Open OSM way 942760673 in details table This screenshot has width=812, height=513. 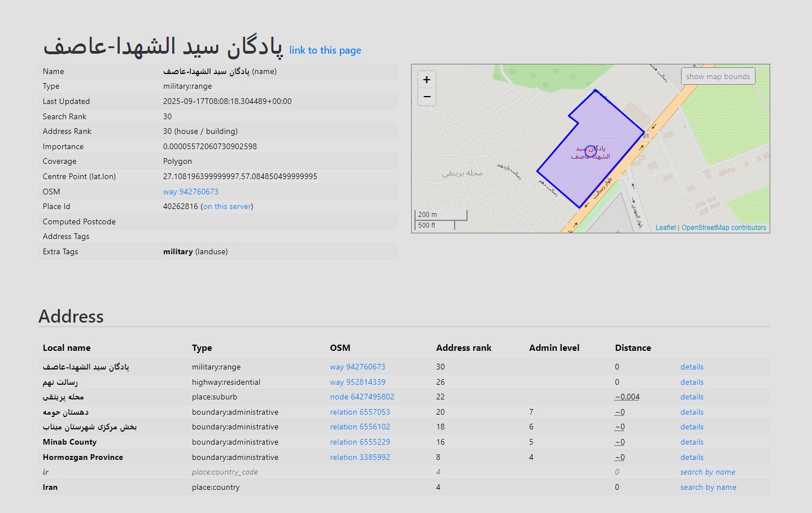click(x=191, y=192)
